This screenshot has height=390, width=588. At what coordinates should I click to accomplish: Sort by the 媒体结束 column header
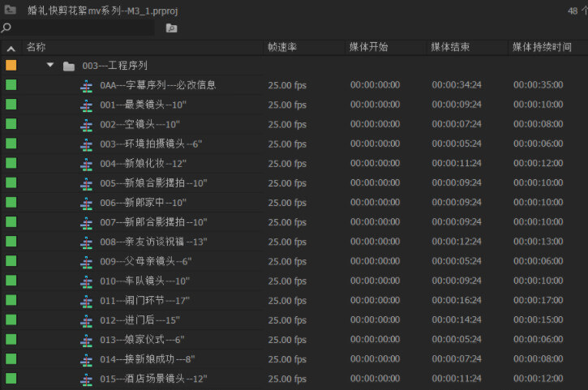pyautogui.click(x=450, y=47)
